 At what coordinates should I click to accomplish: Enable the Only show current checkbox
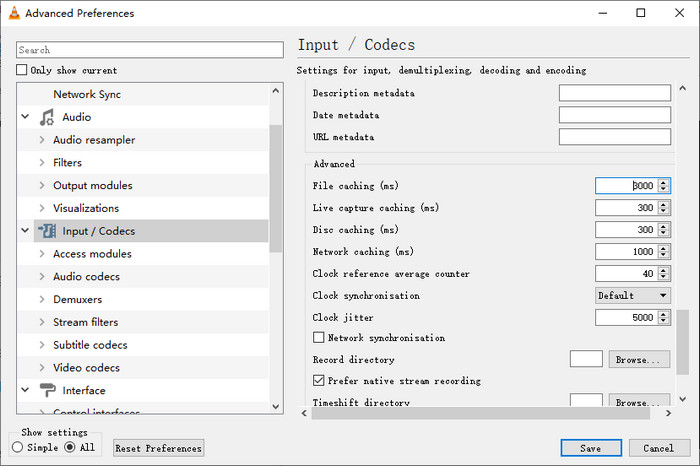21,70
